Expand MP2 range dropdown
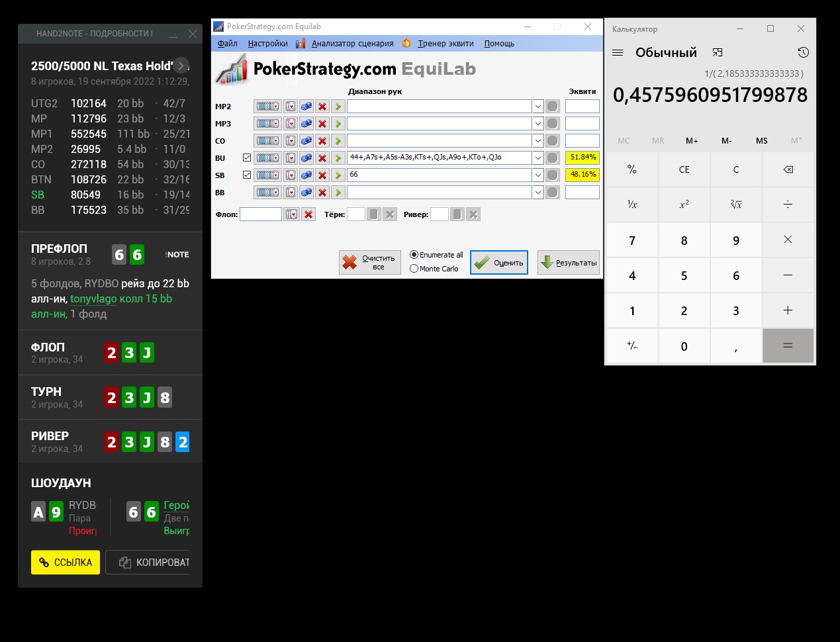 click(538, 107)
